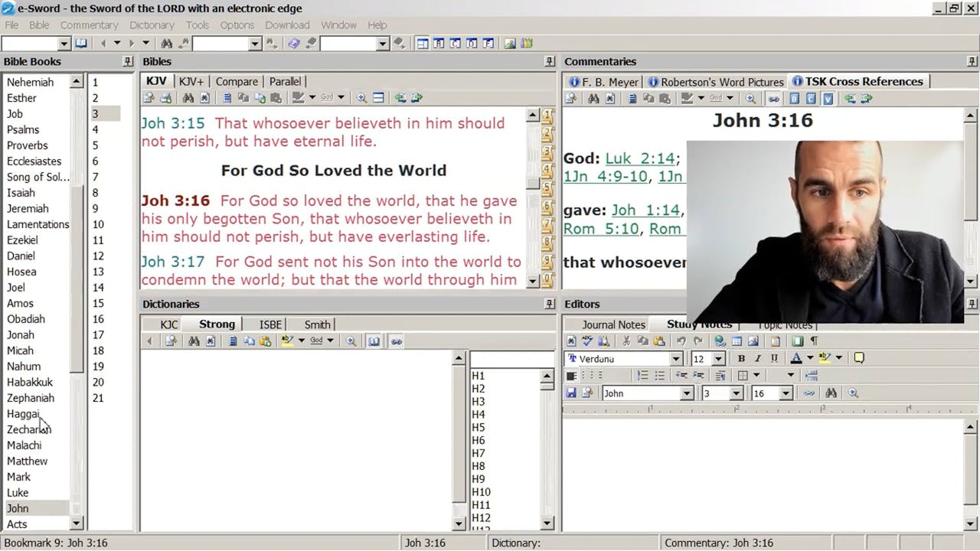Open the font size 12 dropdown
The height and width of the screenshot is (551, 980).
pyautogui.click(x=718, y=357)
